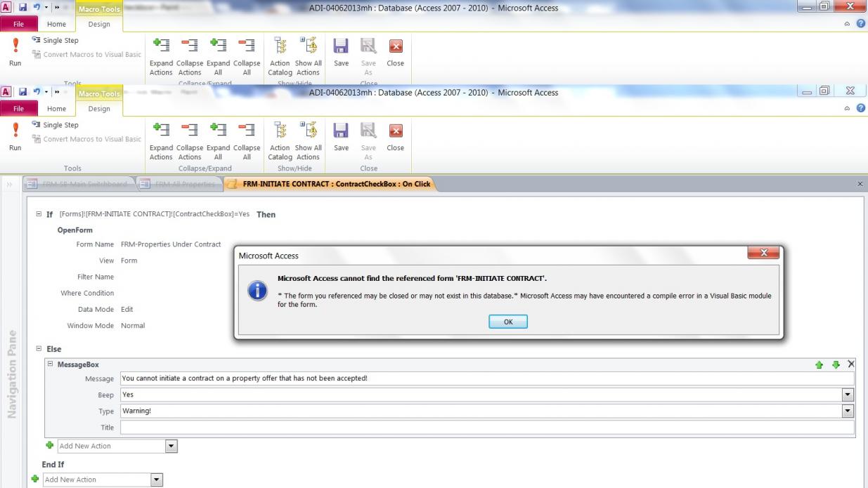Open the Type dropdown showing Warning!
Viewport: 868px width, 488px height.
[x=848, y=411]
